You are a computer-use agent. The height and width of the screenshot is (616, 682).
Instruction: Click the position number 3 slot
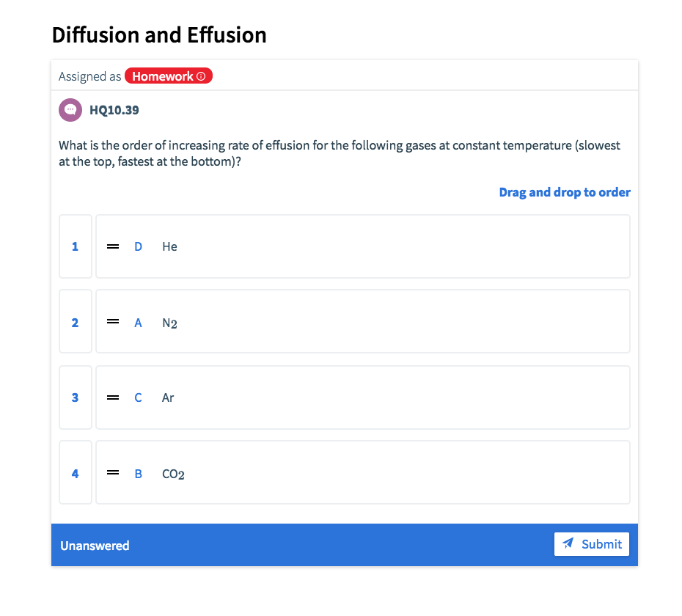pyautogui.click(x=76, y=397)
